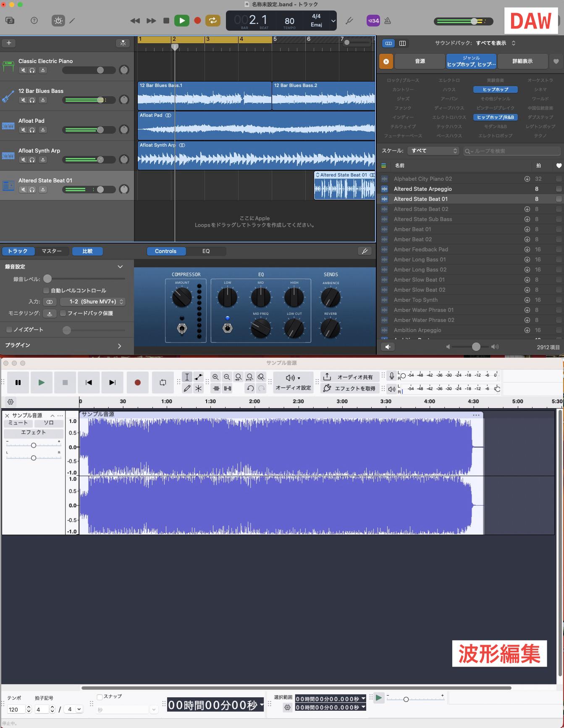Click the Audacity draw pencil tool
Viewport: 564px width, 728px height.
pos(187,388)
